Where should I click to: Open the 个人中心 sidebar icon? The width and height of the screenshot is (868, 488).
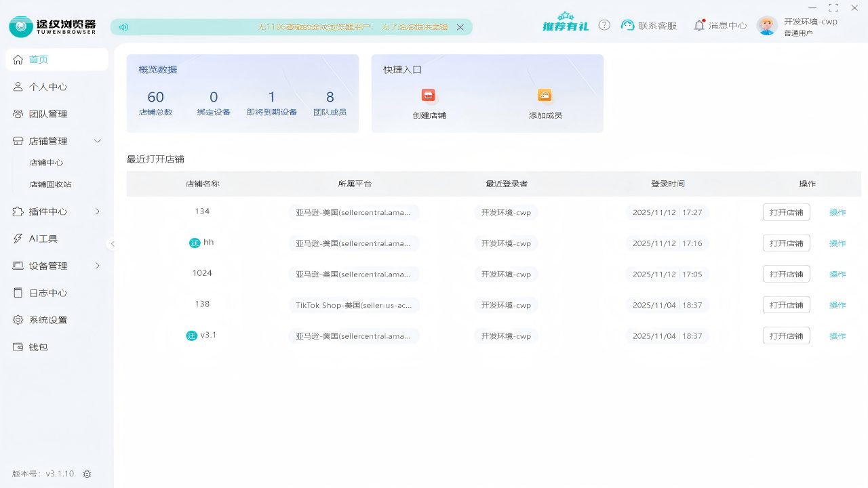pyautogui.click(x=18, y=87)
